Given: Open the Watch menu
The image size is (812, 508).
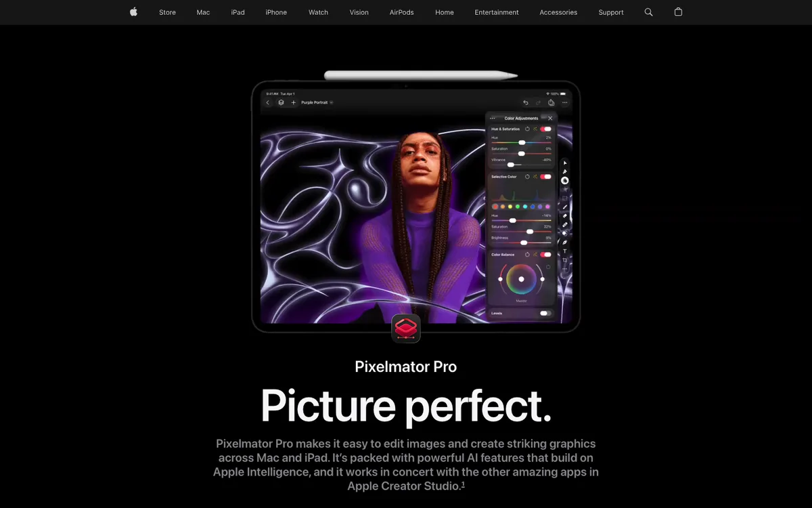Looking at the screenshot, I should pos(318,12).
